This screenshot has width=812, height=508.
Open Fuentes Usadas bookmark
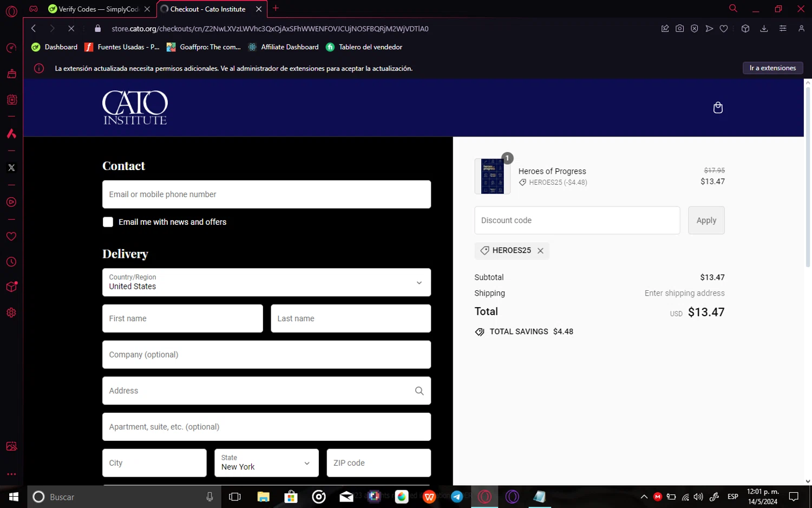click(x=122, y=47)
